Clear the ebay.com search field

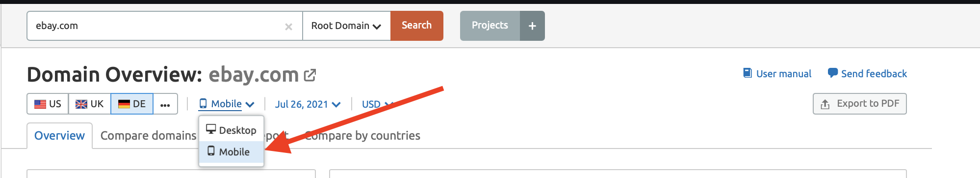(288, 27)
